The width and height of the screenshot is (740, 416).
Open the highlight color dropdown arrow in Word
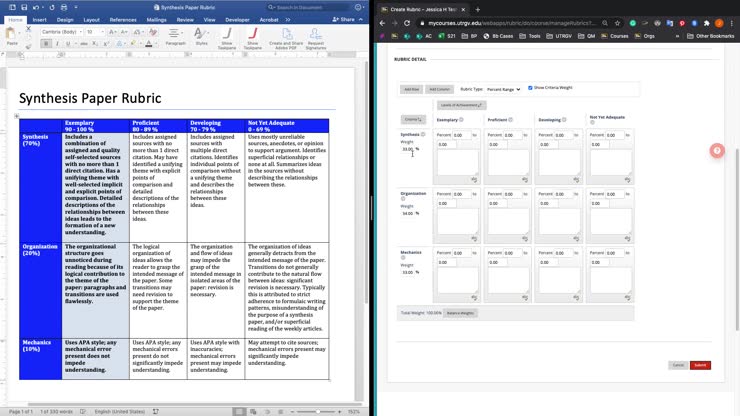[140, 44]
